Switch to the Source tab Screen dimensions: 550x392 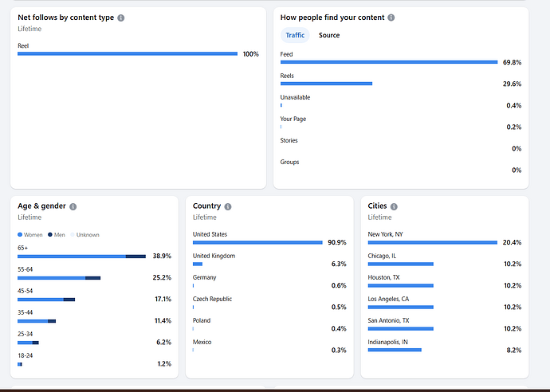(x=329, y=35)
